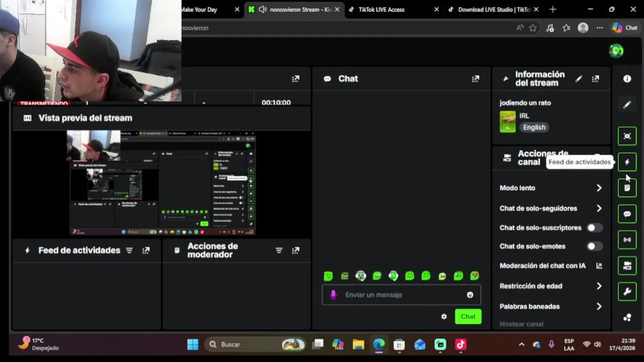Expand Palabras baneadas options
This screenshot has width=644, height=362.
599,306
